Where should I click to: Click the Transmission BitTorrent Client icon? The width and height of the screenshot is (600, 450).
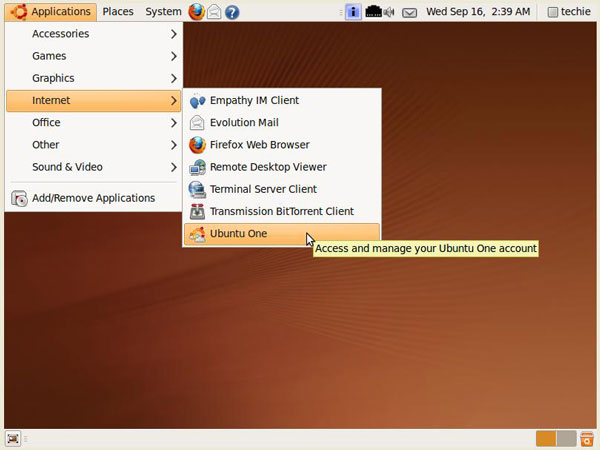pos(197,212)
